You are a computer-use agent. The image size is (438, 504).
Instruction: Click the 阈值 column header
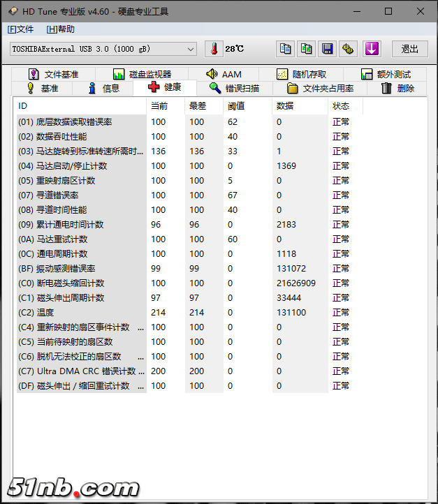(236, 106)
